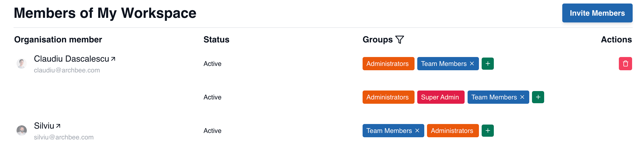Click the claudiu@archbee.com email address
This screenshot has height=154, width=644.
(x=67, y=70)
